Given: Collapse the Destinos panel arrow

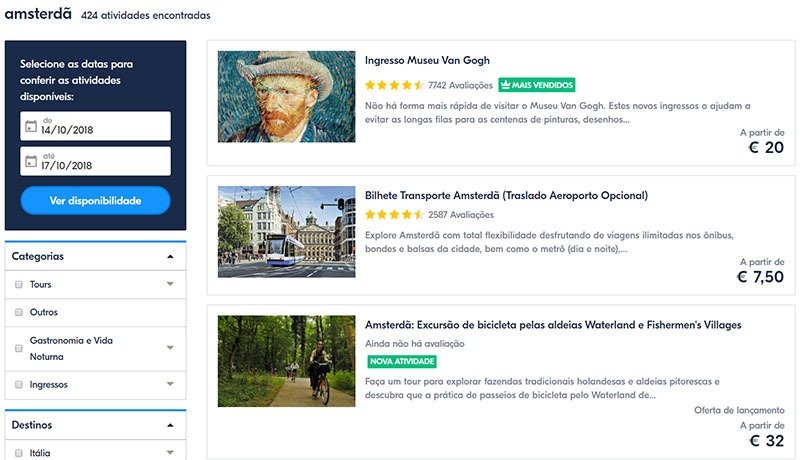Looking at the screenshot, I should [x=170, y=425].
